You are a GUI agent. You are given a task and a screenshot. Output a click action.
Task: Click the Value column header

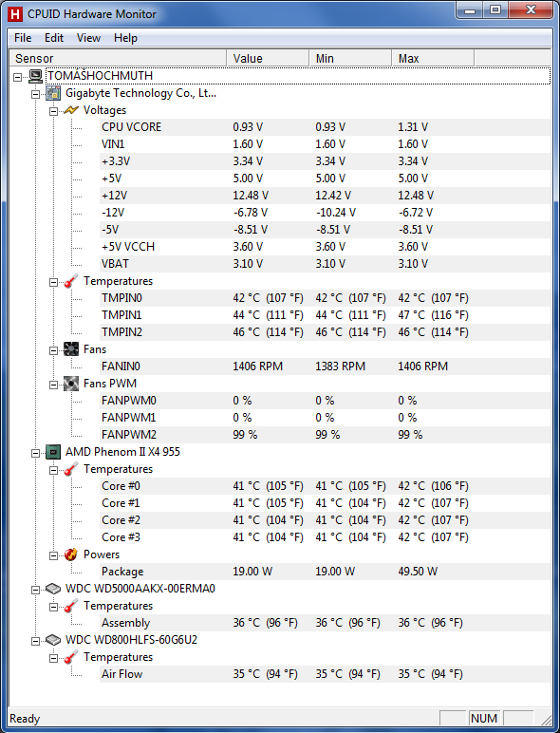(x=268, y=59)
